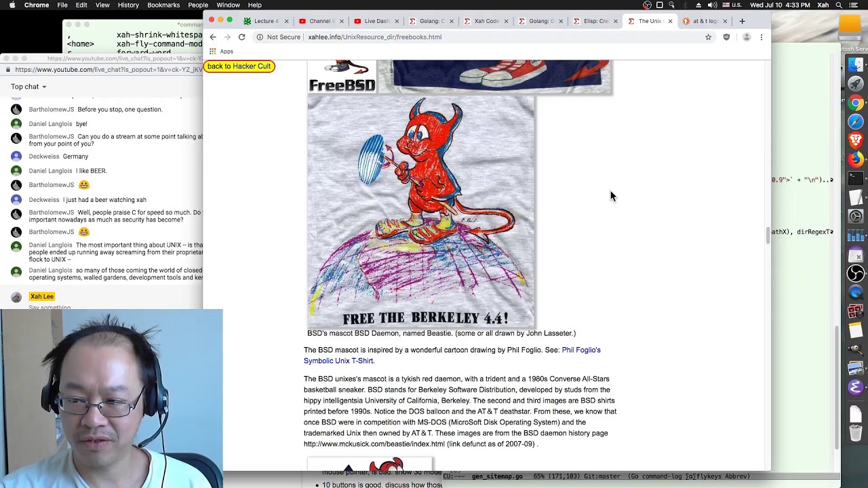Viewport: 868px width, 488px height.
Task: Launch Brave browser from the dock
Action: 856,141
